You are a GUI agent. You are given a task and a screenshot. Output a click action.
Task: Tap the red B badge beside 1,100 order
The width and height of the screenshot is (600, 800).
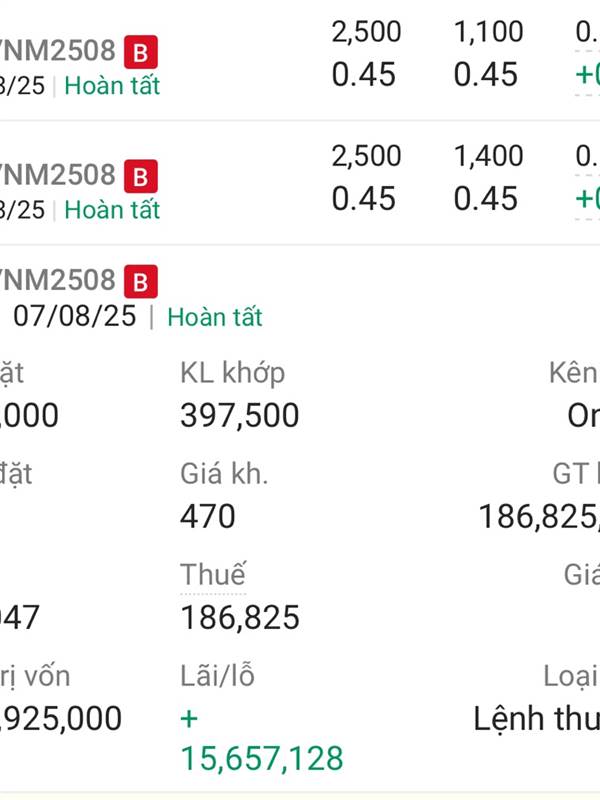pos(141,52)
